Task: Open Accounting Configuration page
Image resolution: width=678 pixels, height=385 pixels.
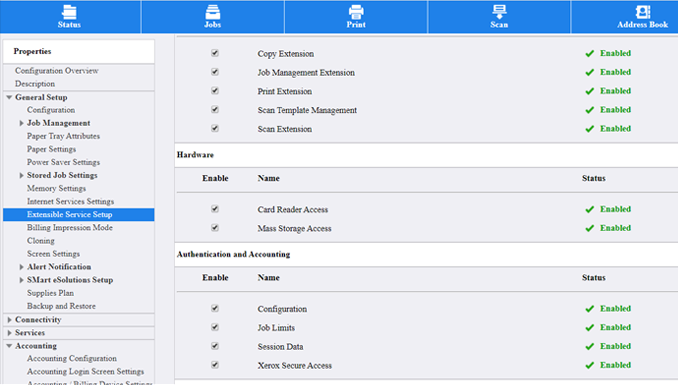Action: 72,358
